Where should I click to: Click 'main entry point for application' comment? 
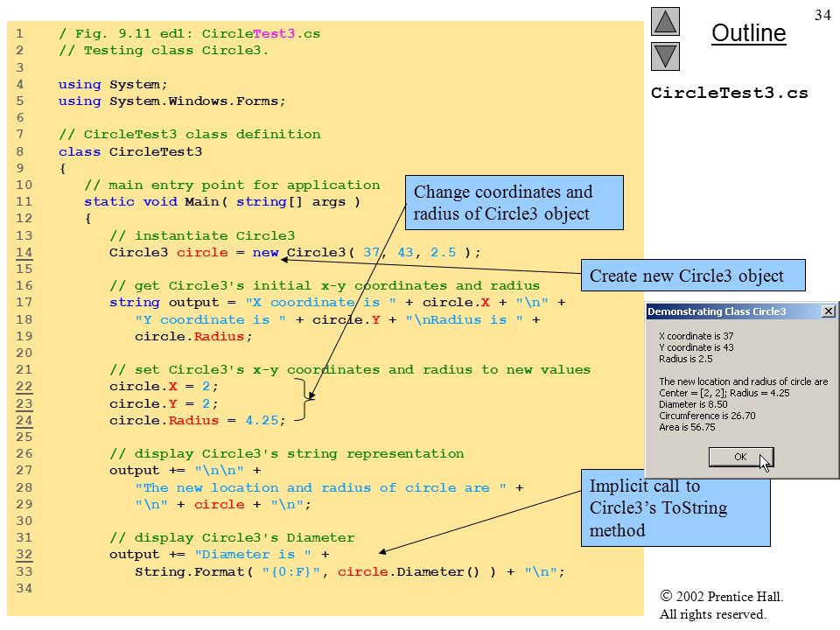pos(231,185)
